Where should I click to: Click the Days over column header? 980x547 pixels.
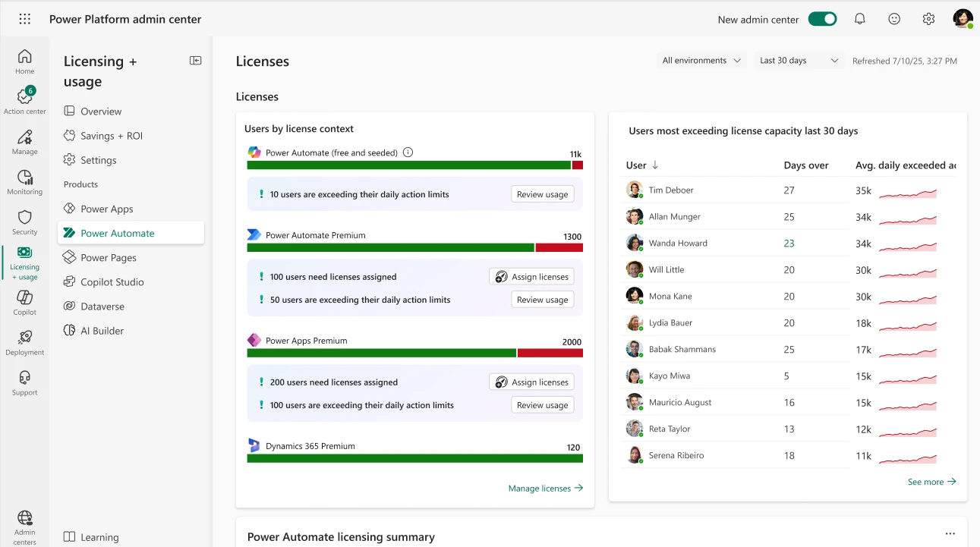(x=806, y=165)
